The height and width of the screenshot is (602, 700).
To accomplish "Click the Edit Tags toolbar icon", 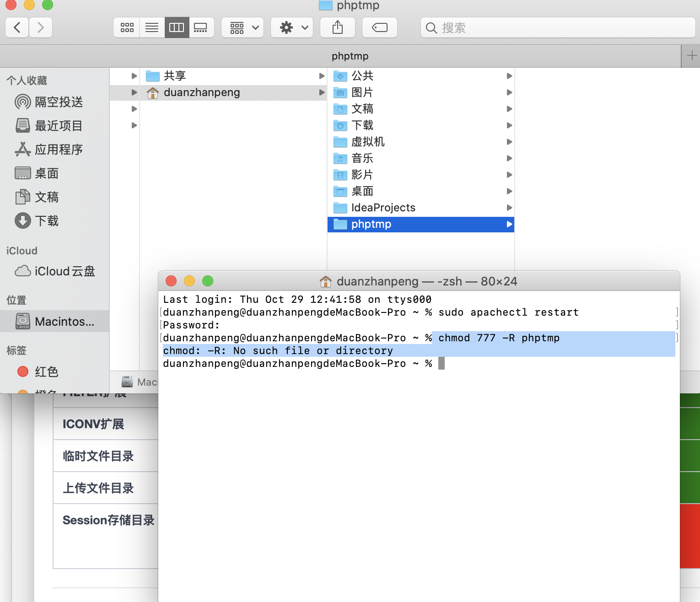I will 380,27.
